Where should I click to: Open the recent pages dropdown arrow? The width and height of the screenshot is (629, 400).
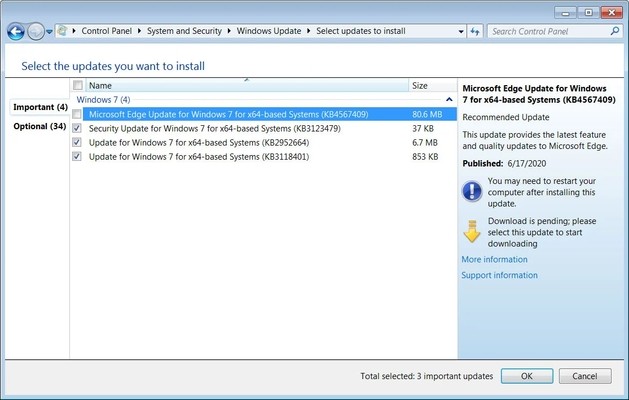[x=49, y=32]
